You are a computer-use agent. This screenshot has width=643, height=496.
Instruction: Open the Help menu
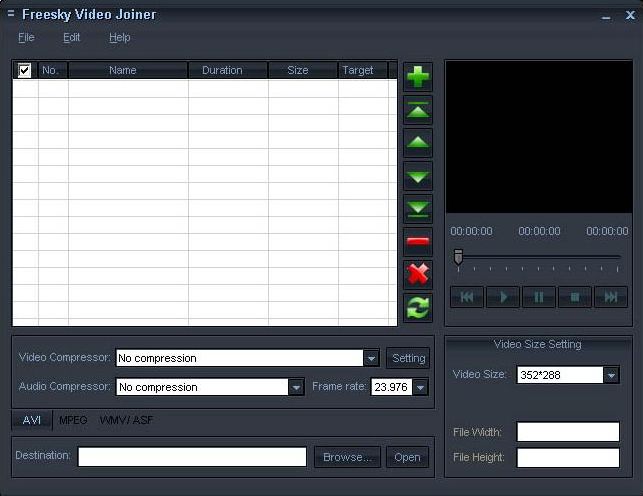(119, 38)
